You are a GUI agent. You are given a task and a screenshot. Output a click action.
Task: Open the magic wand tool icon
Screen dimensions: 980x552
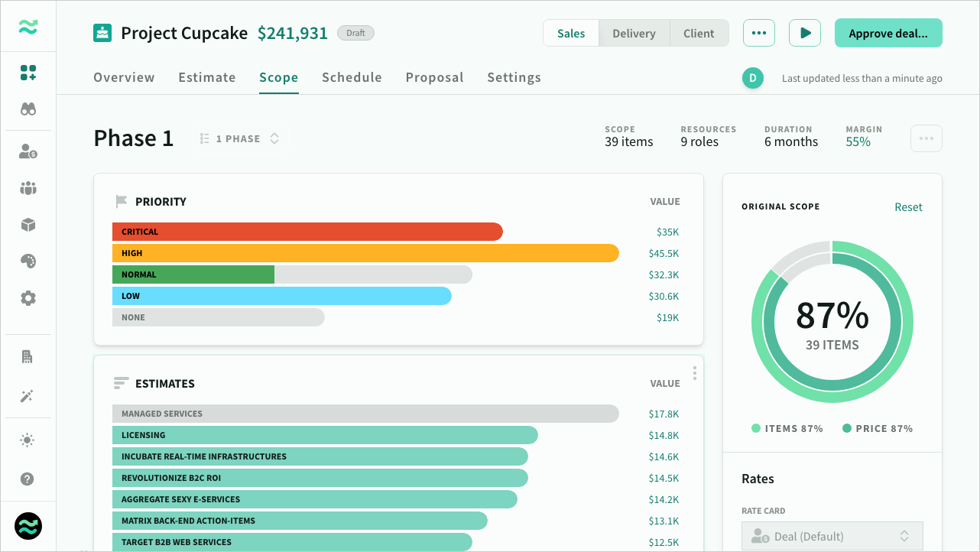[28, 396]
